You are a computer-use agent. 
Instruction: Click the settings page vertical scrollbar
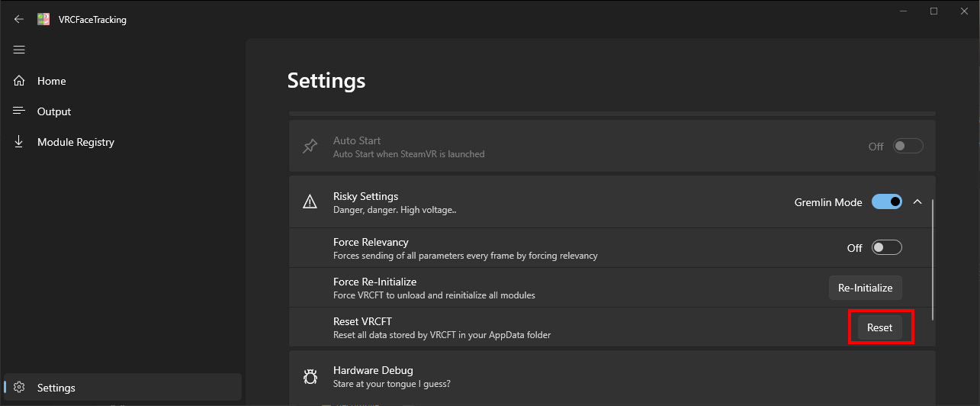point(933,259)
